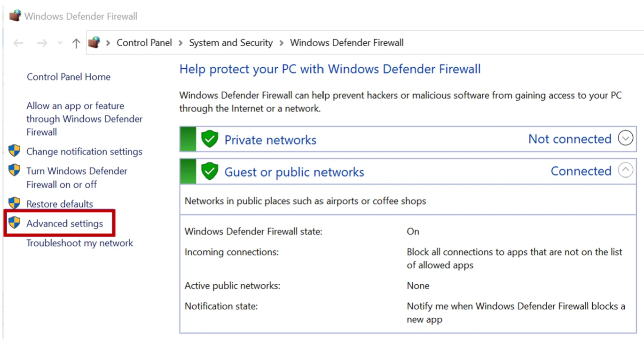Expand chevron after System and Security
Screen dimensions: 644x353
point(282,43)
